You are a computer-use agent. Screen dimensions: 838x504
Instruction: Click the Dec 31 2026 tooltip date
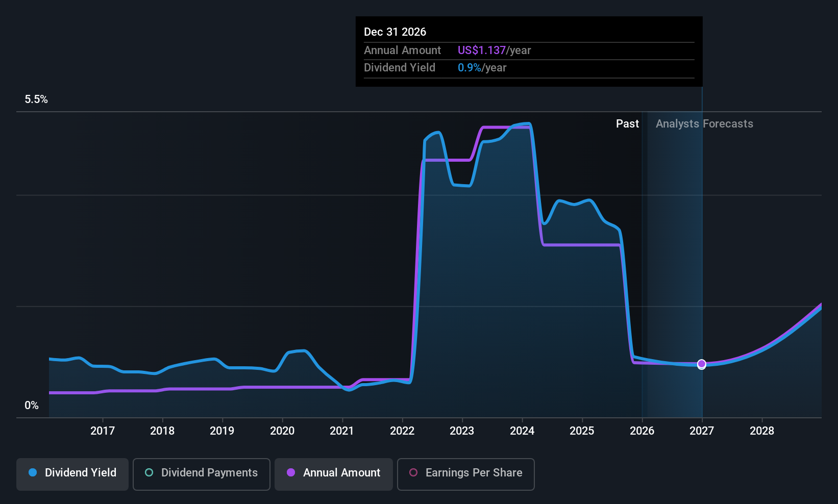(395, 32)
